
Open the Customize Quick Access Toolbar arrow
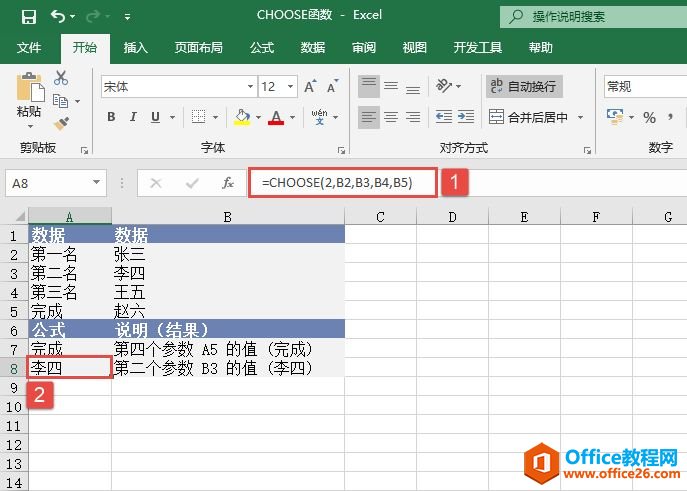[x=127, y=17]
